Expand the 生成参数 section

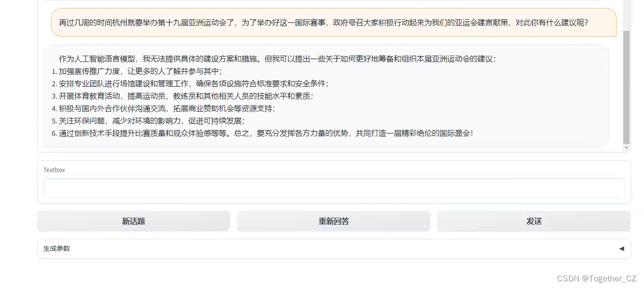333,249
